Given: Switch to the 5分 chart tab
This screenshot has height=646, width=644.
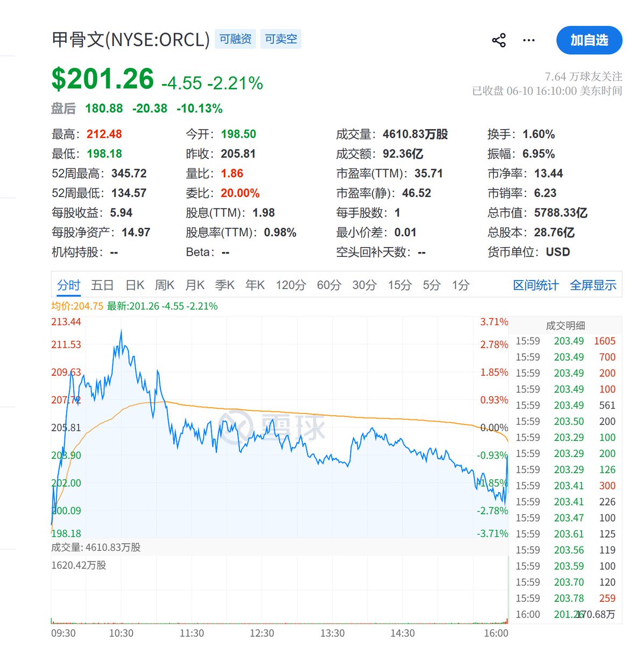Looking at the screenshot, I should tap(431, 285).
